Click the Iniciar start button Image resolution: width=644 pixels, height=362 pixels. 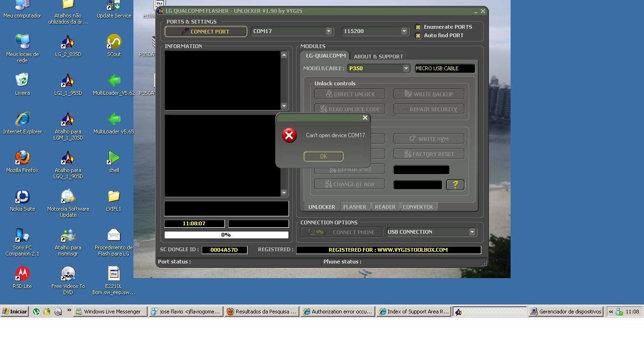15,312
